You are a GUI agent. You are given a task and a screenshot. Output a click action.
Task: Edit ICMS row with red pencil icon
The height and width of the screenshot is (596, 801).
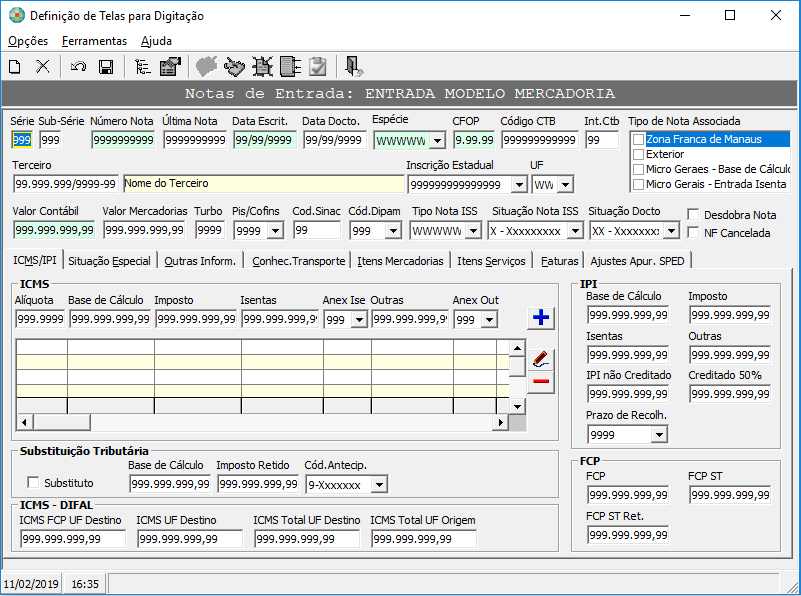(541, 360)
